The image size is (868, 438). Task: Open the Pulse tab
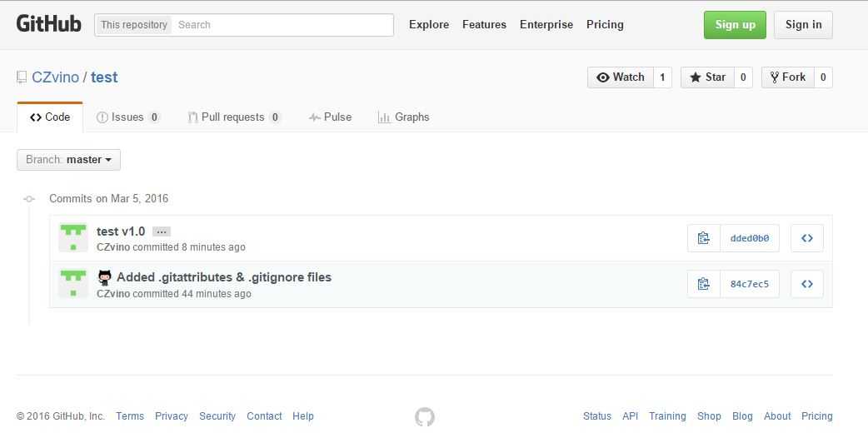330,117
